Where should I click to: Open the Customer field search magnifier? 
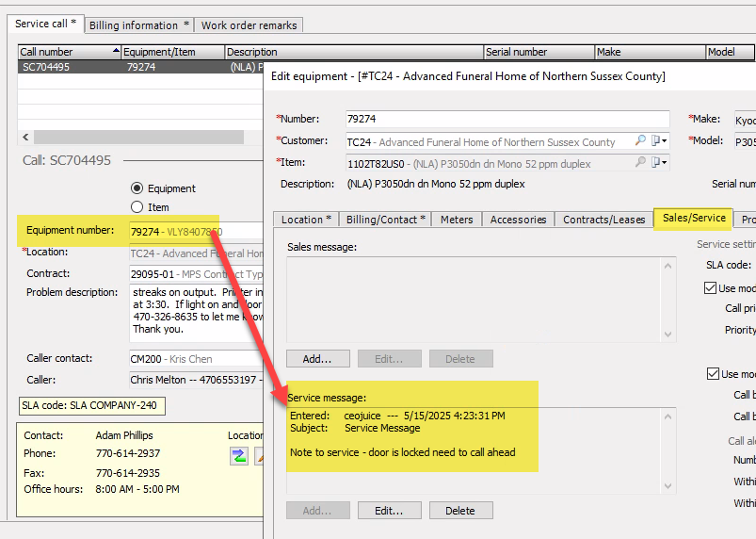(x=640, y=140)
